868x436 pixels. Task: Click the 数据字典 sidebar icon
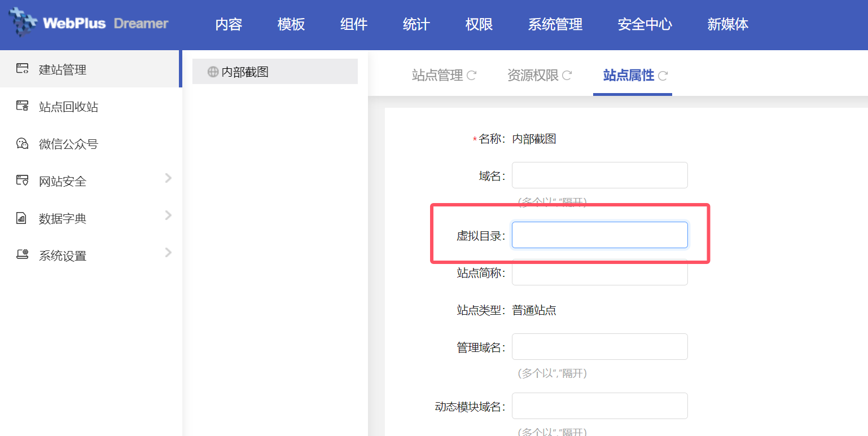[x=22, y=218]
